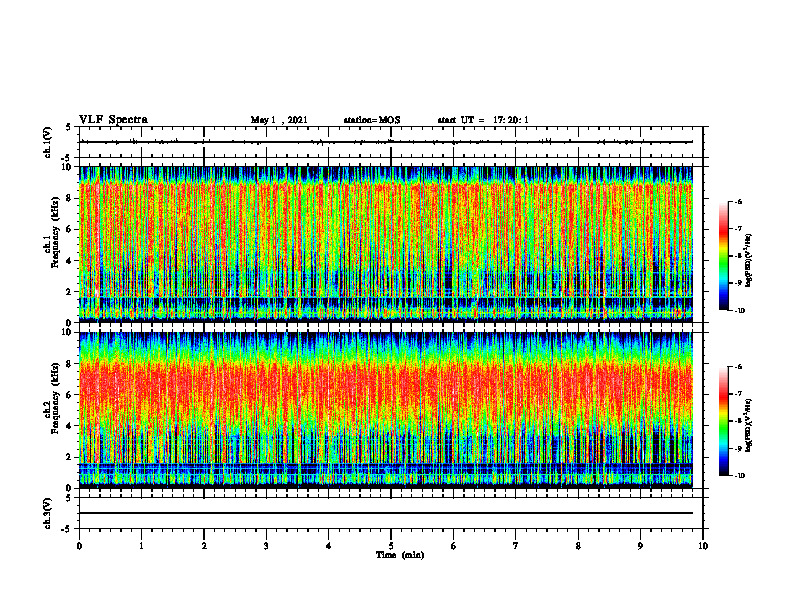
Task: Click the "8" kHz tick of ch.1 frequency axis
Action: pyautogui.click(x=70, y=198)
